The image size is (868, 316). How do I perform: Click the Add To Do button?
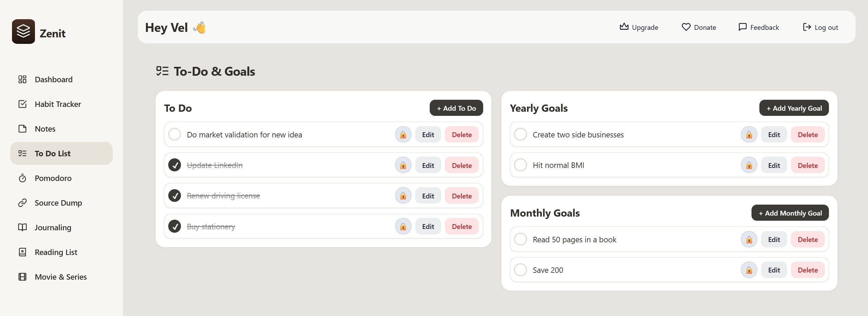456,108
